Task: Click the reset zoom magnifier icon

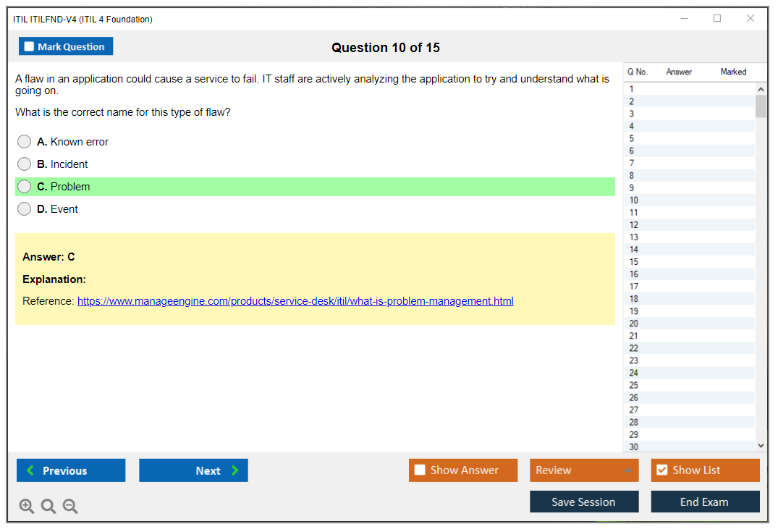Action: click(48, 507)
